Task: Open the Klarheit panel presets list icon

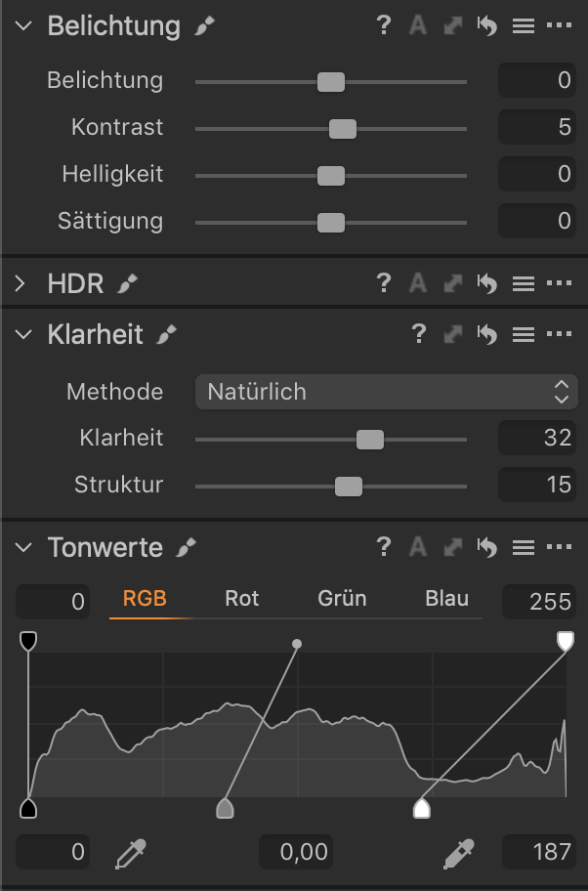Action: pyautogui.click(x=524, y=334)
